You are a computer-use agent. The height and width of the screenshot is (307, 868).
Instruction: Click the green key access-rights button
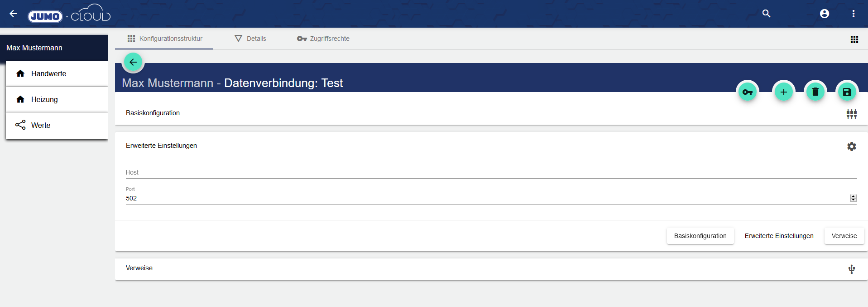click(x=748, y=92)
